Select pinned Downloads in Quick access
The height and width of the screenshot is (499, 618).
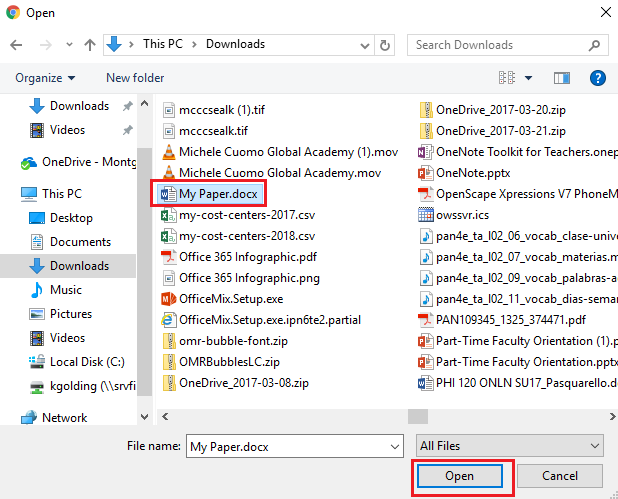tap(79, 106)
